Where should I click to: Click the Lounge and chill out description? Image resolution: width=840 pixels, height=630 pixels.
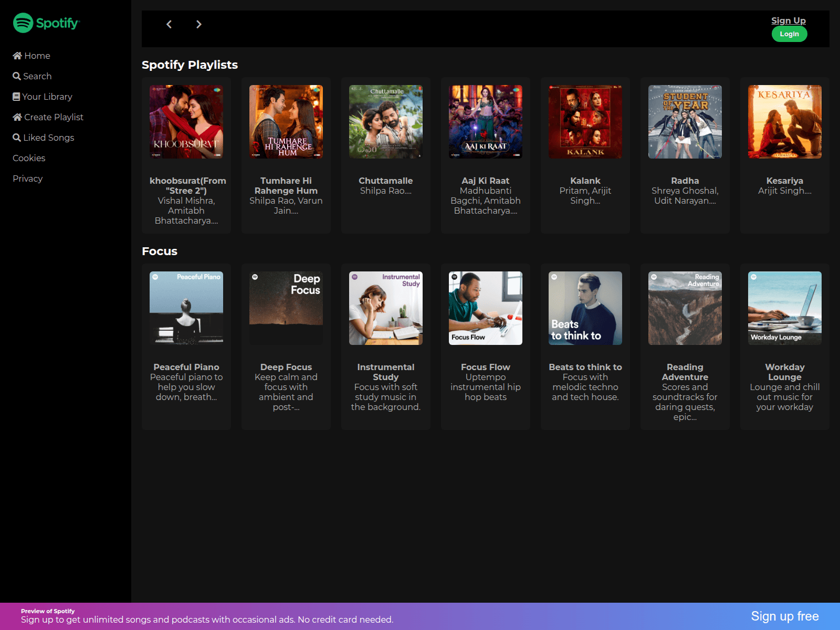pos(785,397)
